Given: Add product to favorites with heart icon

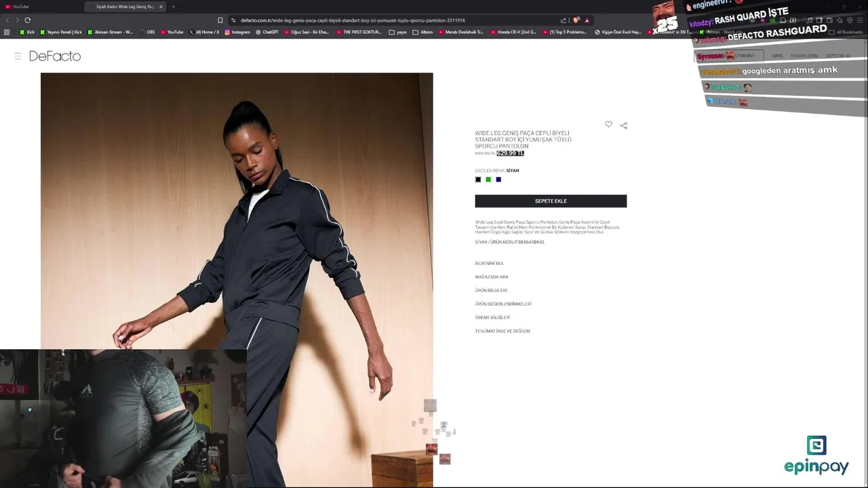Looking at the screenshot, I should pyautogui.click(x=608, y=124).
